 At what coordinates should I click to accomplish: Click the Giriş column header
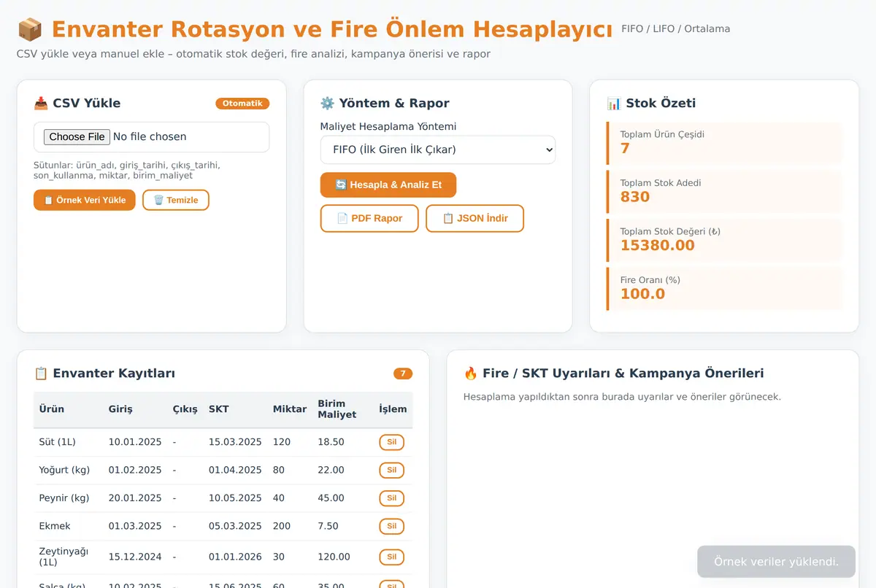pos(120,409)
